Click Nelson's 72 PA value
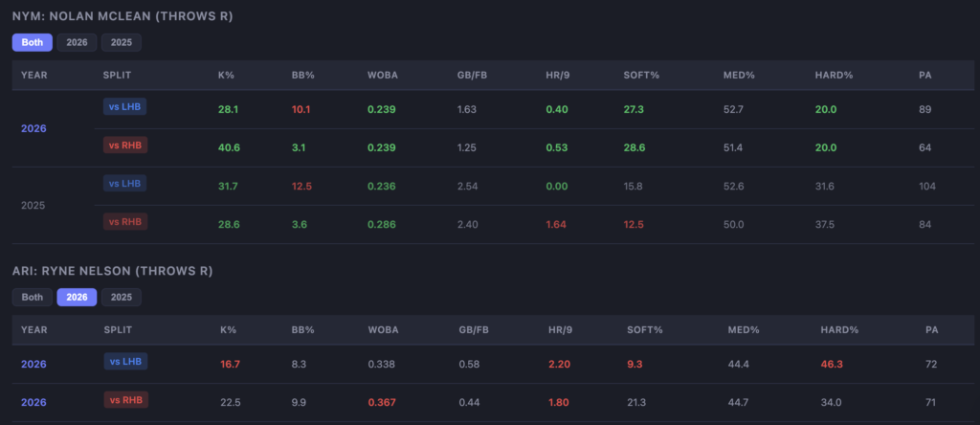 931,364
